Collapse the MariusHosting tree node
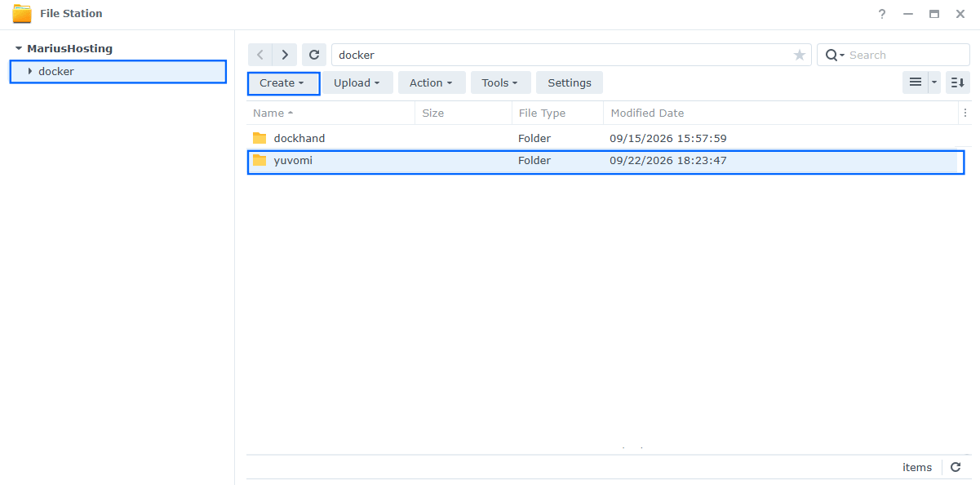Viewport: 980px width, 485px height. (x=19, y=49)
